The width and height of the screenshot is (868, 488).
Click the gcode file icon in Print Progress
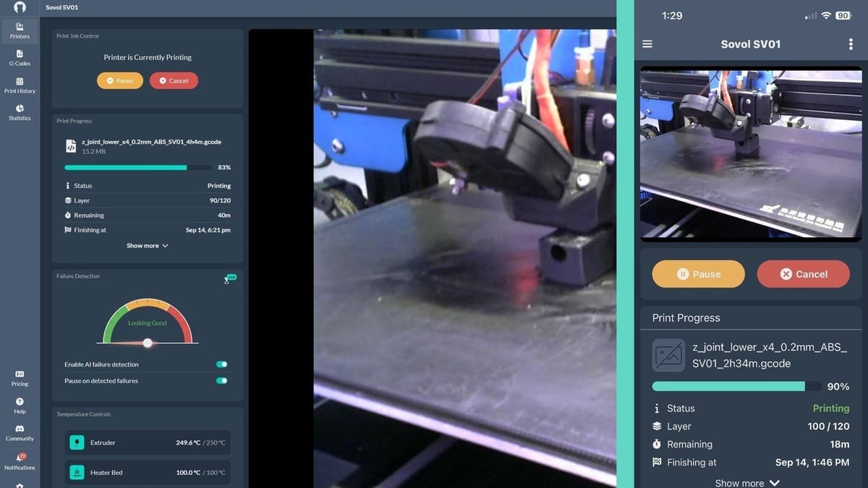click(71, 146)
